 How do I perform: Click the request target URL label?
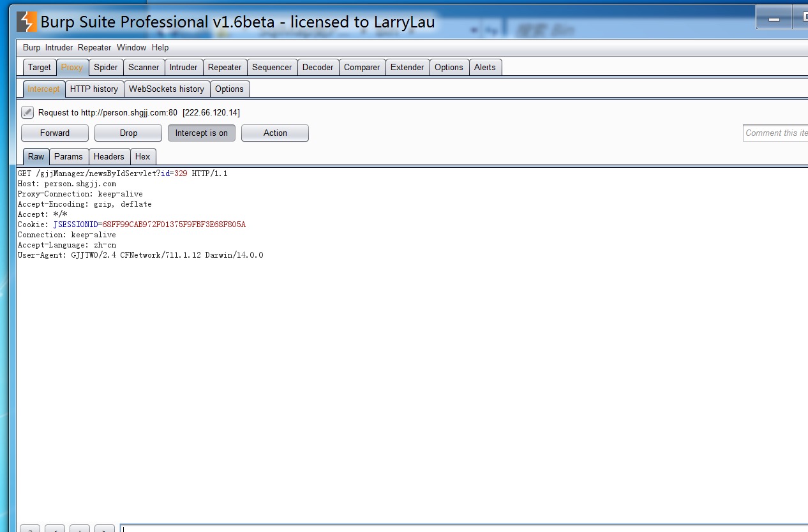[139, 113]
